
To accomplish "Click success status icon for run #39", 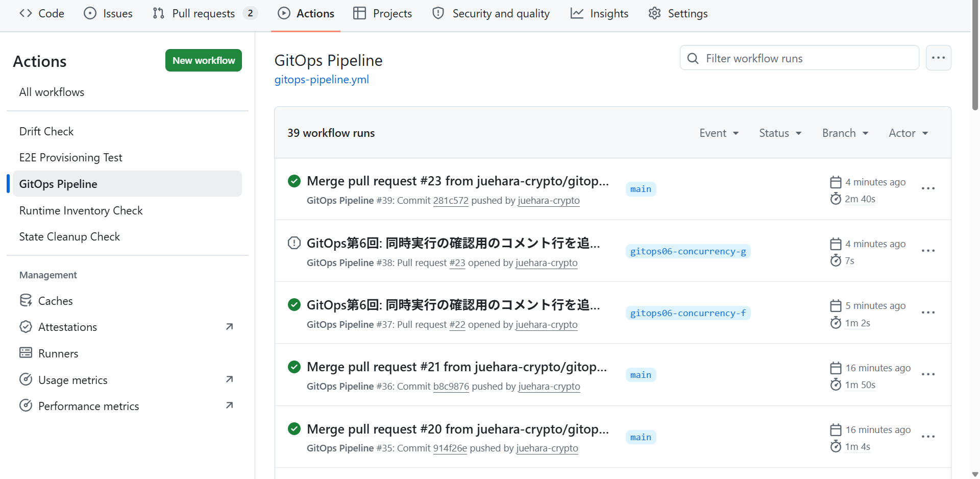I will (x=294, y=181).
